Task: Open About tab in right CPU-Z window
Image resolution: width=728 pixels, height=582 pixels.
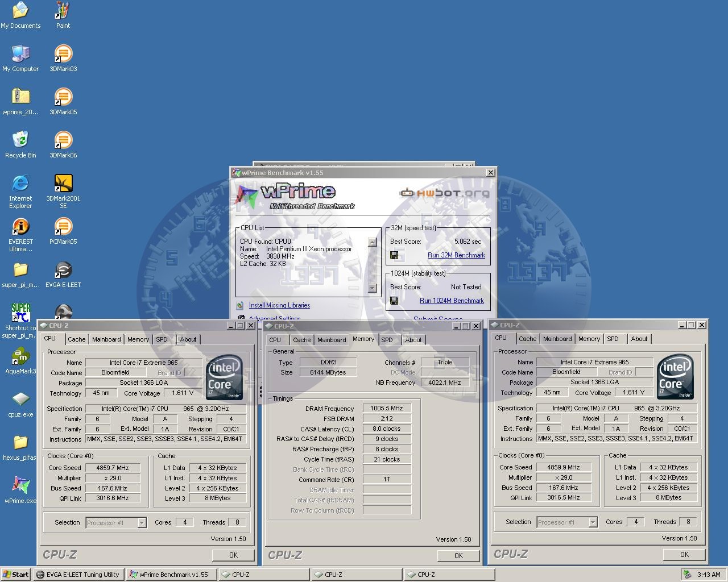Action: (639, 339)
